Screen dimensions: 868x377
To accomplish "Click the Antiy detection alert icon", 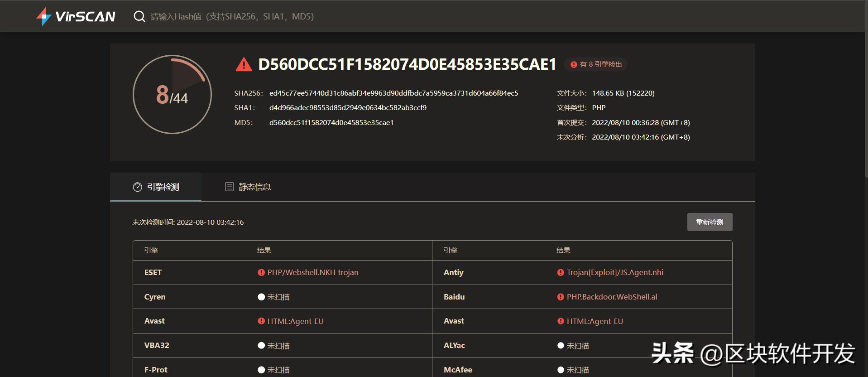I will click(x=561, y=272).
